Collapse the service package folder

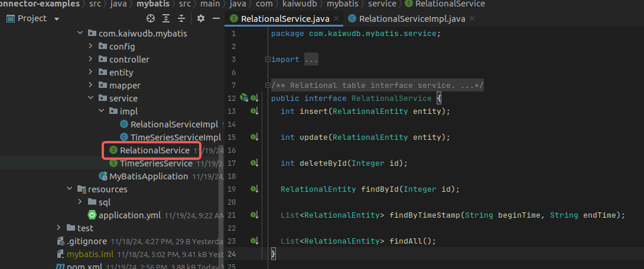90,99
